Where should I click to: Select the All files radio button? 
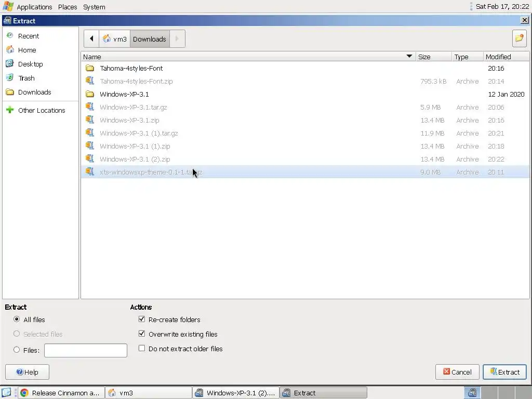tap(16, 320)
